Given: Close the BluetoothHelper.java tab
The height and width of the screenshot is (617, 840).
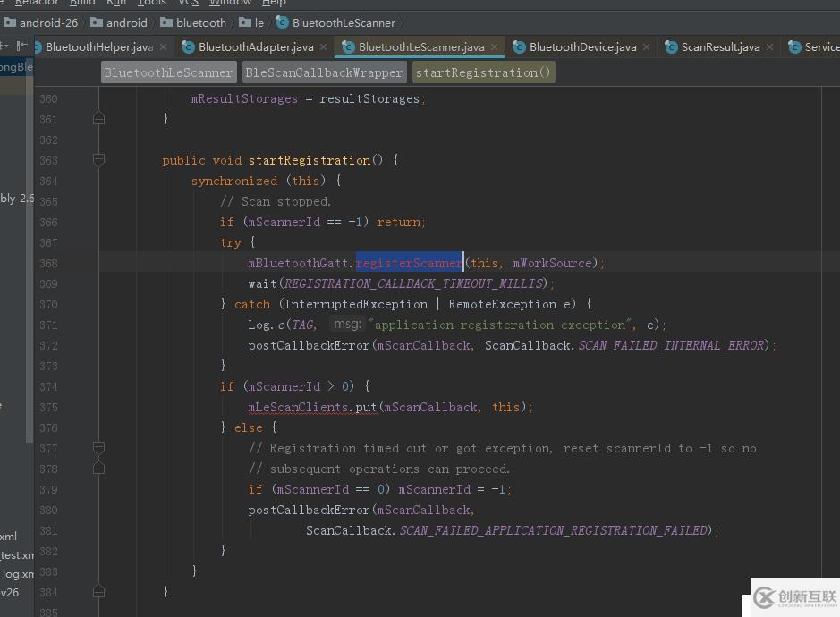Looking at the screenshot, I should tap(164, 47).
